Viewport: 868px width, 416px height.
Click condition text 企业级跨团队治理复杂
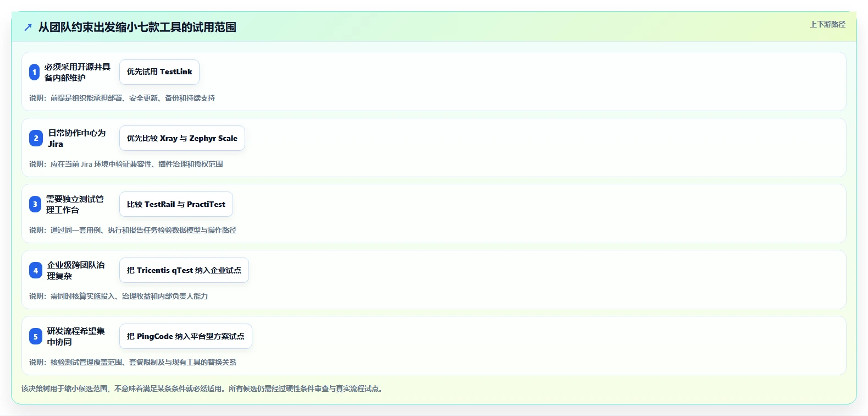[76, 270]
